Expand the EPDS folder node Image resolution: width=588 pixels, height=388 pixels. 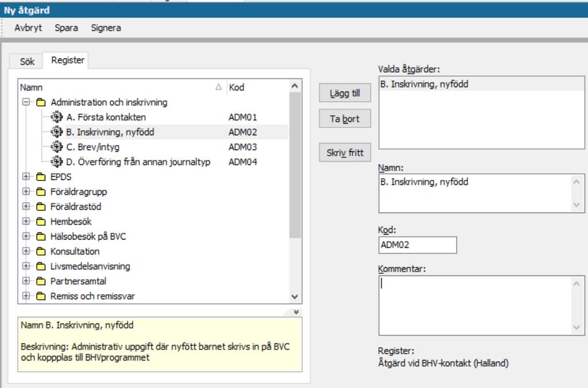(26, 176)
